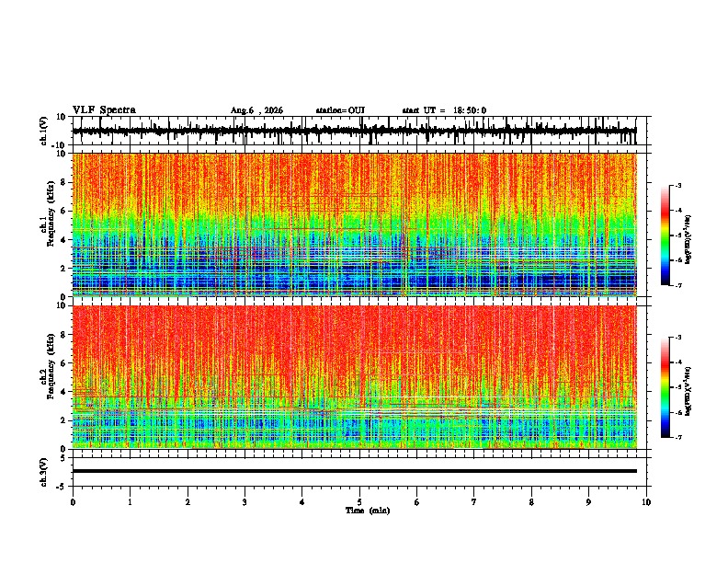Click the "-7" label on ch.1 colorbar
The image size is (728, 563).
678,285
